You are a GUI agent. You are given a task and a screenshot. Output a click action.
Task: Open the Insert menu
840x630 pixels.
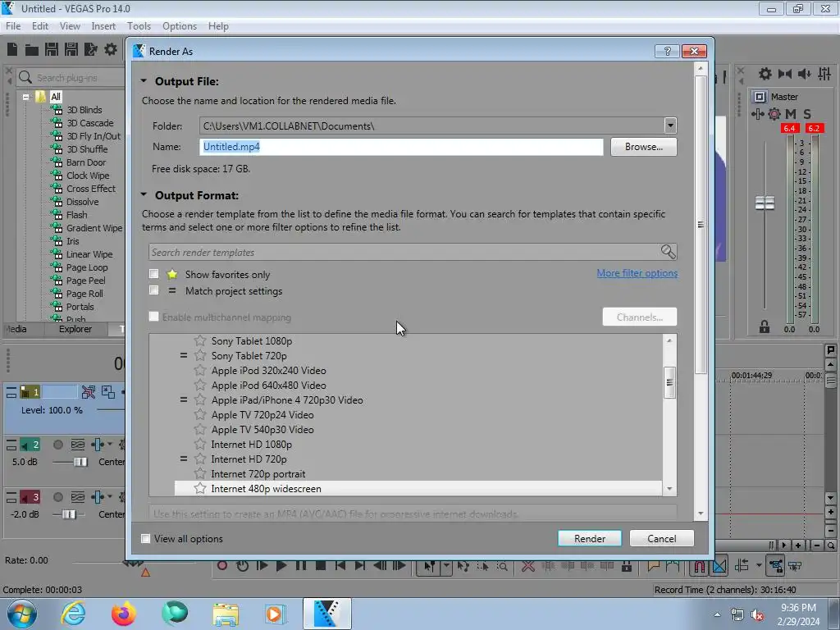coord(103,25)
